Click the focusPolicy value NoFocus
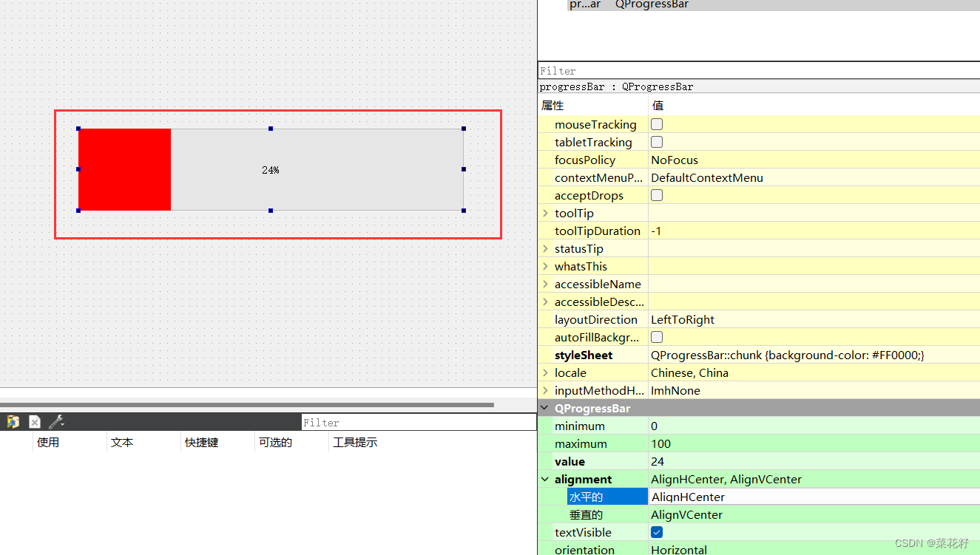 tap(675, 160)
